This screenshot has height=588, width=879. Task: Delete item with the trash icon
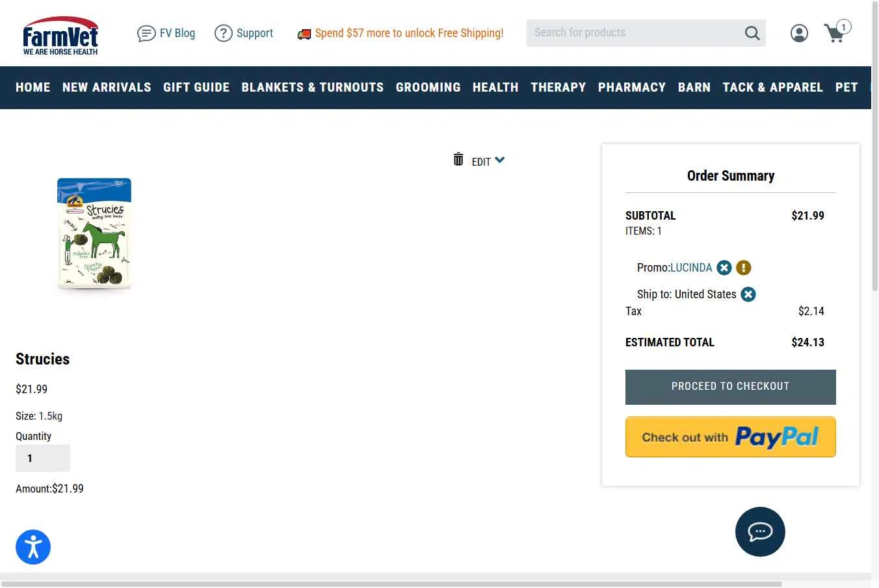point(458,159)
